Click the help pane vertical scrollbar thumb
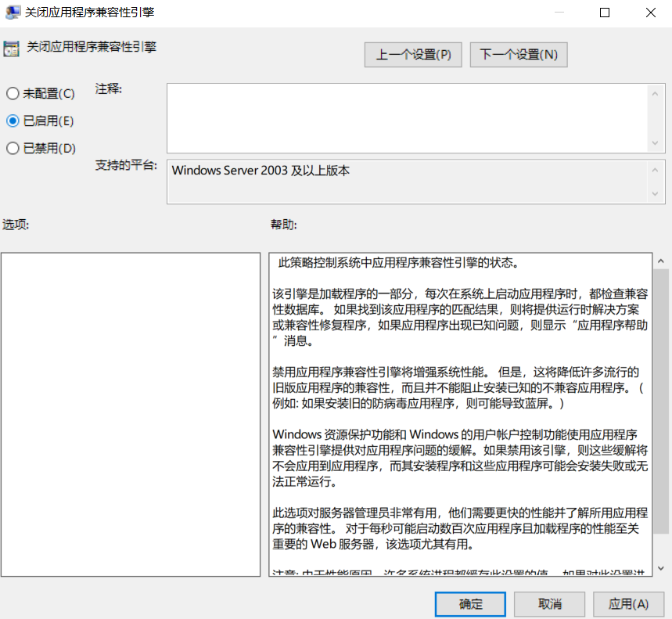The width and height of the screenshot is (672, 619). pos(661,401)
